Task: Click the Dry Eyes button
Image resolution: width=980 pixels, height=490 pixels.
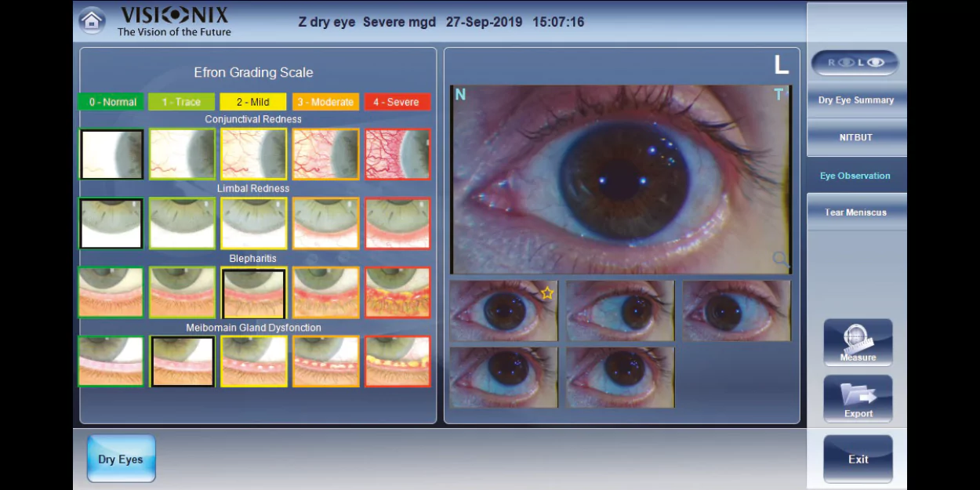Action: coord(121,459)
